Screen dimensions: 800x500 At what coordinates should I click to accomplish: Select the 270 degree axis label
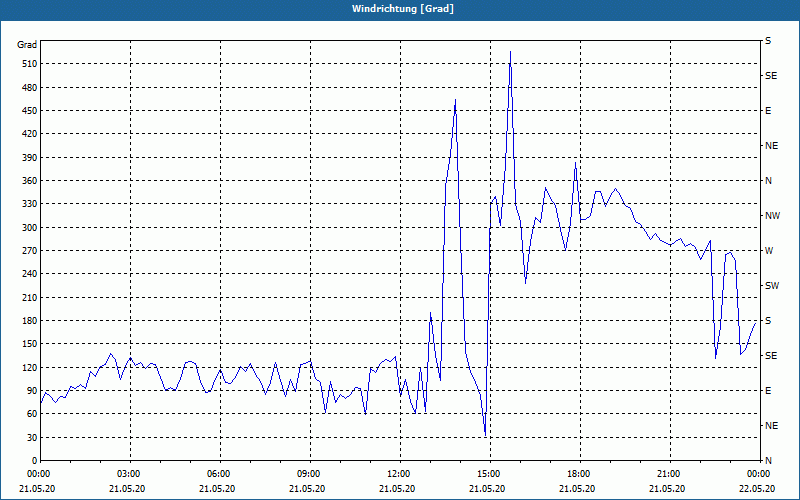click(31, 251)
